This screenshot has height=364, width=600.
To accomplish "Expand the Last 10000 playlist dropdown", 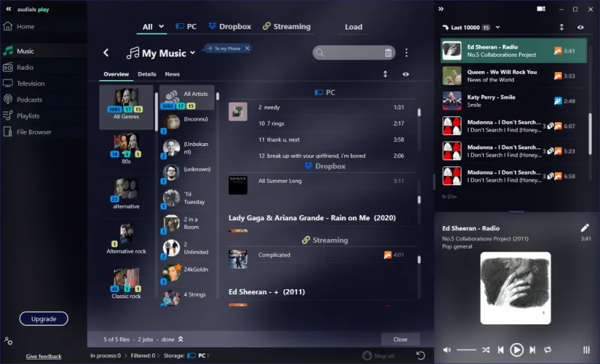I will coord(497,27).
